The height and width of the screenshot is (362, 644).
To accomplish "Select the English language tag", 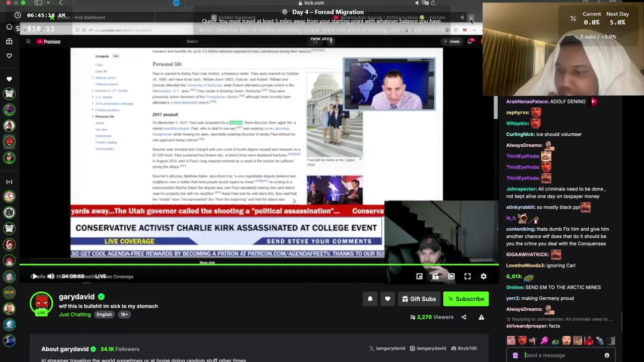I will pyautogui.click(x=104, y=314).
